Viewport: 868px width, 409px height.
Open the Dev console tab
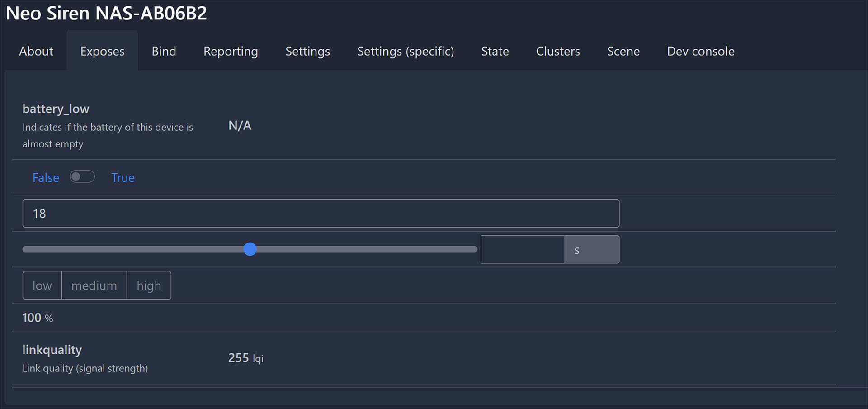700,51
